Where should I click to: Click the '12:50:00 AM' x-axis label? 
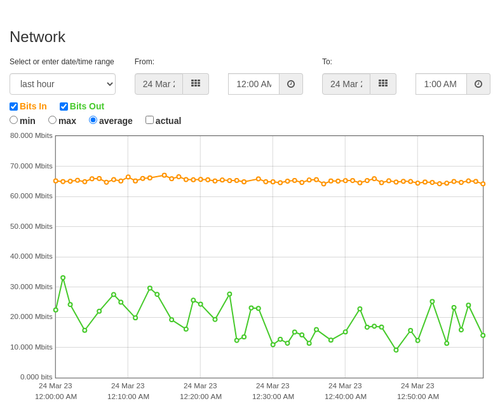pyautogui.click(x=418, y=397)
